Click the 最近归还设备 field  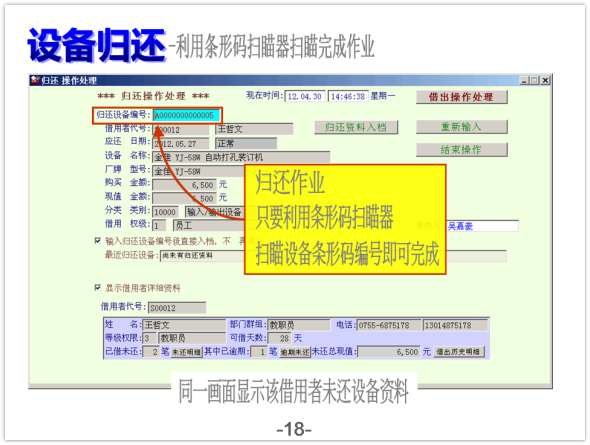(x=333, y=256)
